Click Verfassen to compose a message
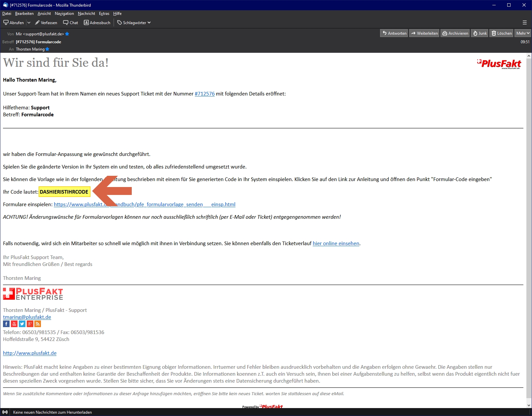The width and height of the screenshot is (532, 416). coord(46,23)
